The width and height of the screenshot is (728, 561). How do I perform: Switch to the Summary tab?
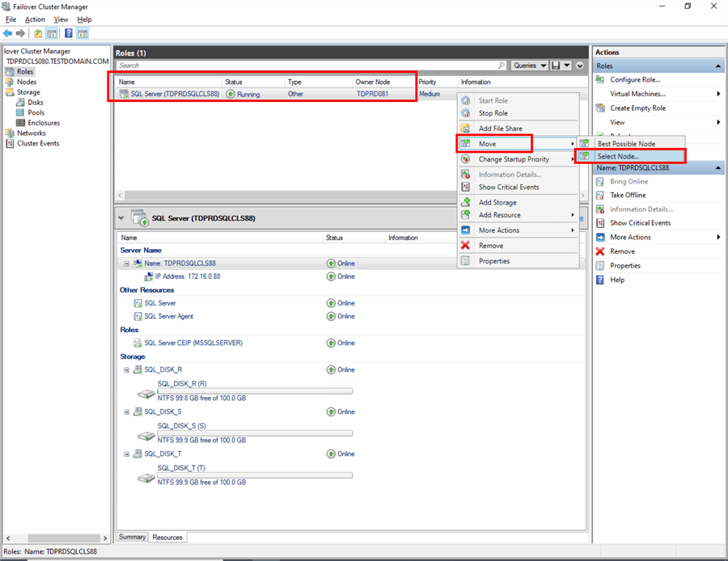click(132, 537)
